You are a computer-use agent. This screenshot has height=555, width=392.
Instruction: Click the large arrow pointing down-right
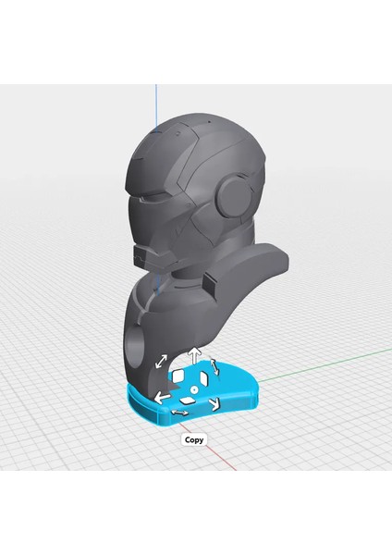point(214,404)
